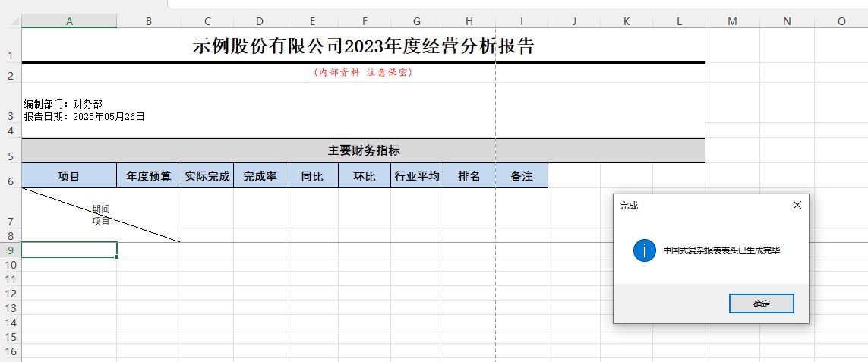Image resolution: width=868 pixels, height=362 pixels.
Task: Click the red 内部资料 注意保密 note
Action: point(363,72)
